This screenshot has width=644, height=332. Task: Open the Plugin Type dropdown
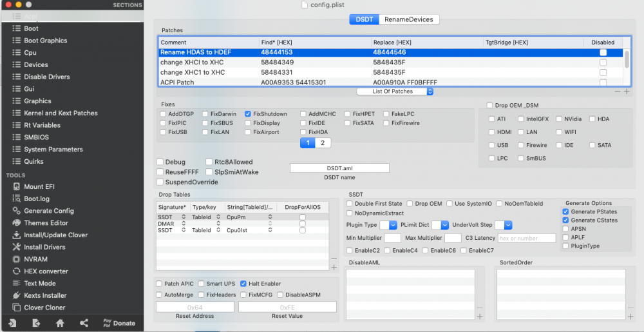388,225
